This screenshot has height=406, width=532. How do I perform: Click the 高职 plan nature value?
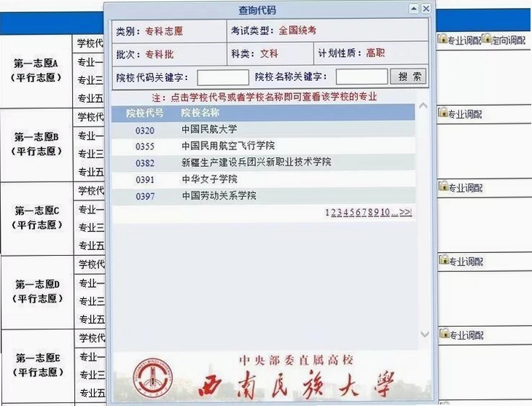(375, 53)
